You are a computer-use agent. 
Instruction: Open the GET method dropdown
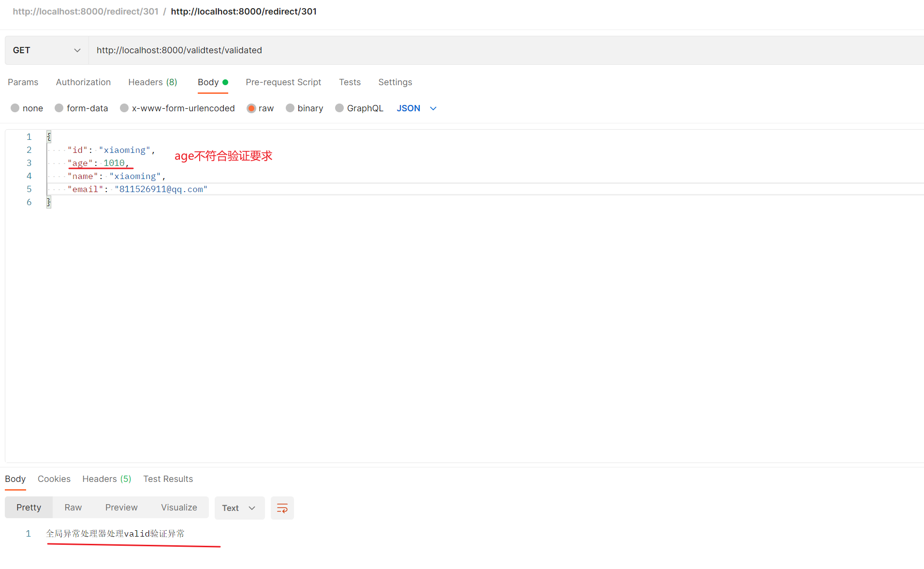click(x=47, y=50)
